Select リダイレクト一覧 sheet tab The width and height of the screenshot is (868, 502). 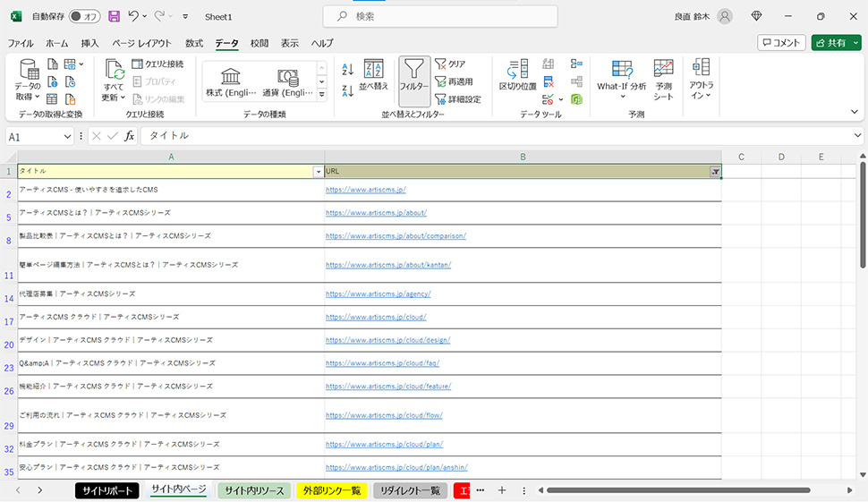[x=410, y=490]
